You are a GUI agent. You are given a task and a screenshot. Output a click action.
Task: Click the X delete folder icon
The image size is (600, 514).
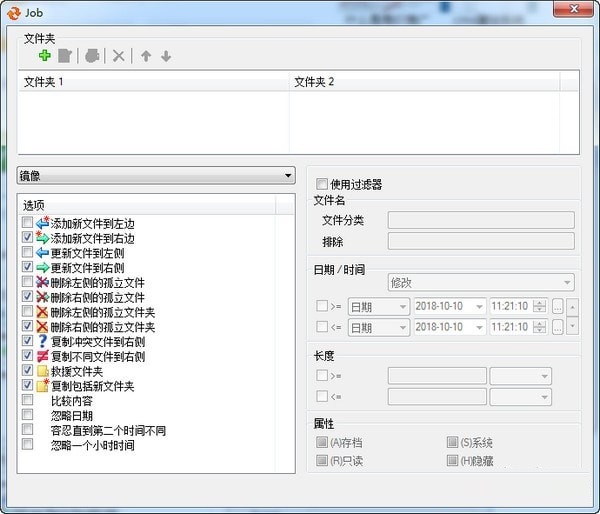coord(119,56)
